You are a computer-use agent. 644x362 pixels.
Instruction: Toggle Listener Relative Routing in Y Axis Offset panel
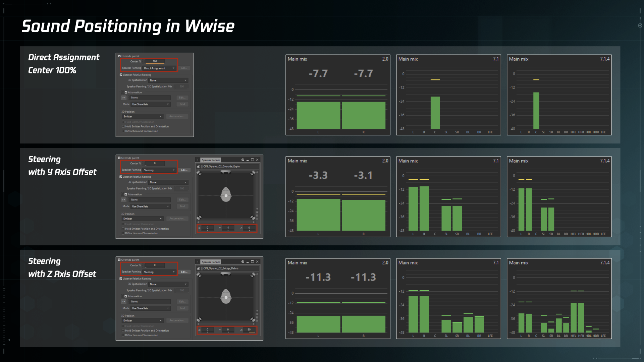(x=121, y=177)
